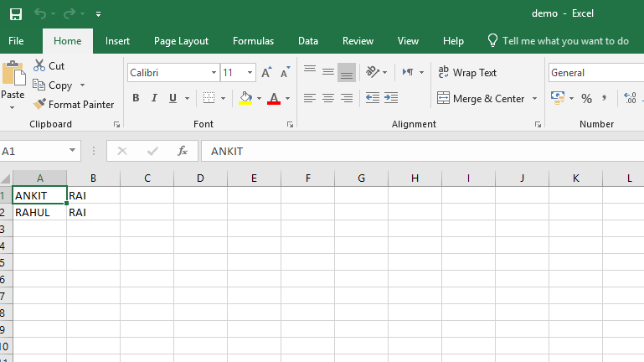
Task: Click the Paste button
Action: [13, 84]
